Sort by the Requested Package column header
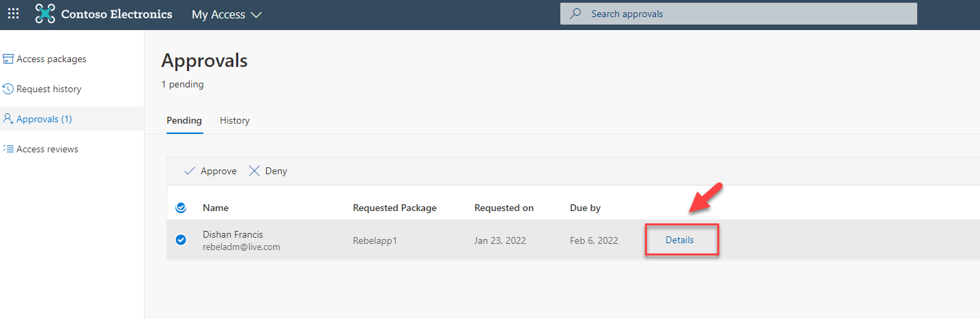 point(394,208)
